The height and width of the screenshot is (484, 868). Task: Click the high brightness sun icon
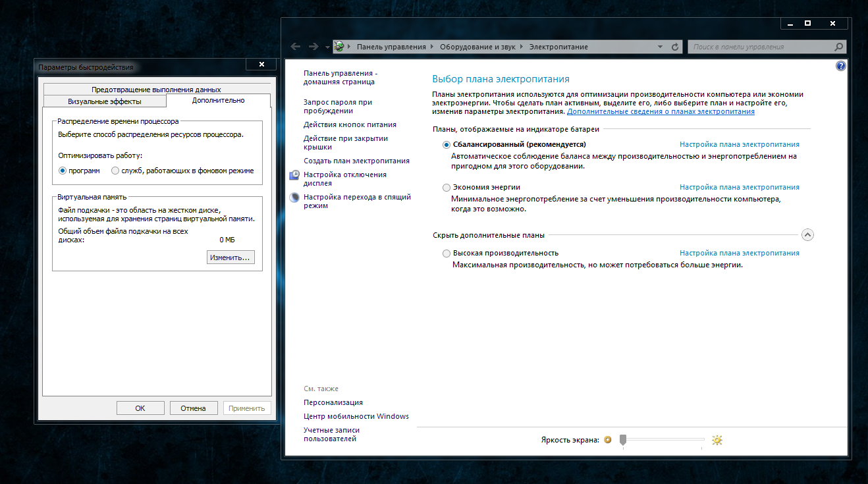coord(717,440)
